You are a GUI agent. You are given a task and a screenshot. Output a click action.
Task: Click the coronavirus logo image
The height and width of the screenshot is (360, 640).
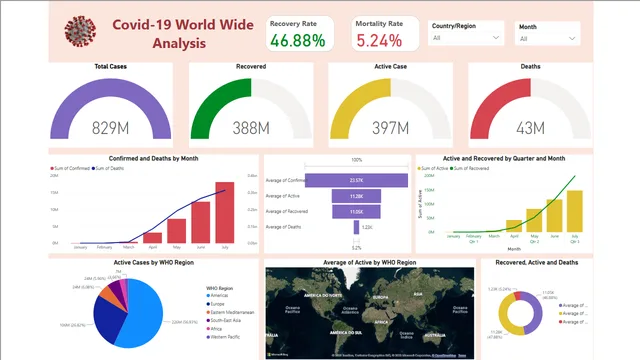point(80,31)
